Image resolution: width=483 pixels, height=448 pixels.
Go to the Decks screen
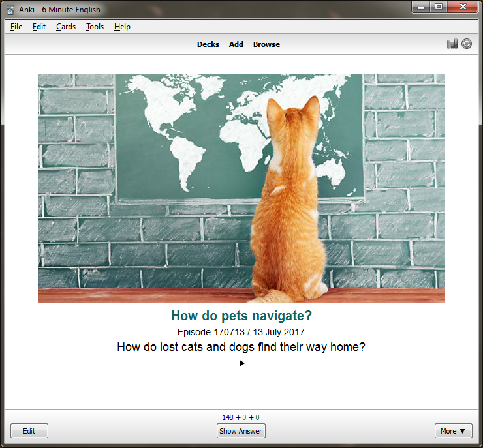pos(208,44)
